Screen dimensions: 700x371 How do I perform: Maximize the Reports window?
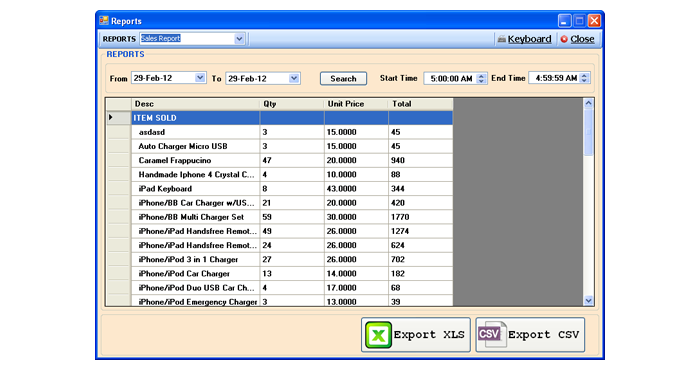coord(579,21)
